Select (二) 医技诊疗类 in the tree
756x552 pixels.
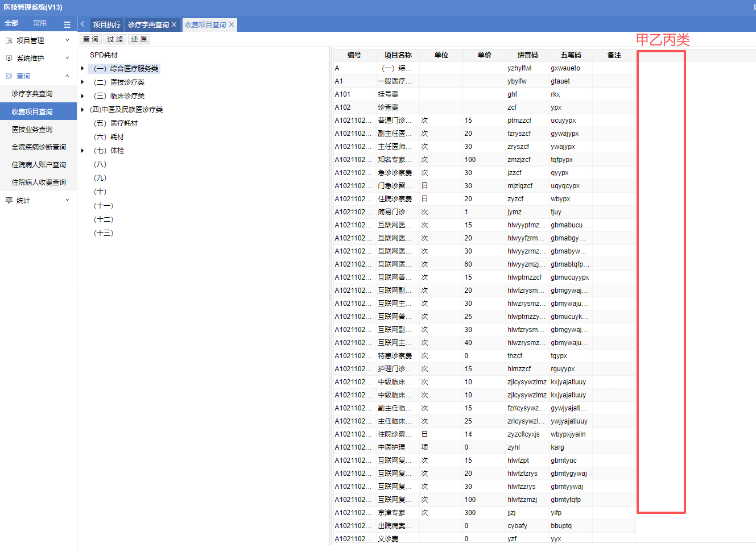pyautogui.click(x=119, y=82)
